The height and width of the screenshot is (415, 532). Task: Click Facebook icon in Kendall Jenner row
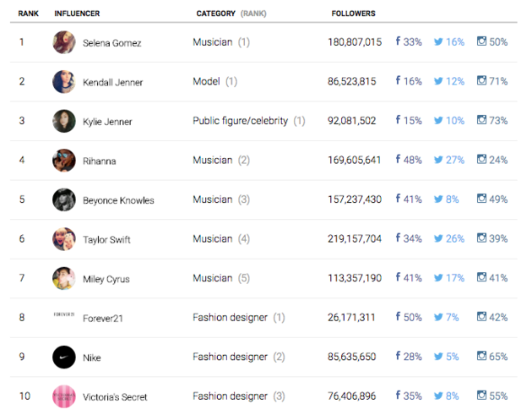coord(398,81)
